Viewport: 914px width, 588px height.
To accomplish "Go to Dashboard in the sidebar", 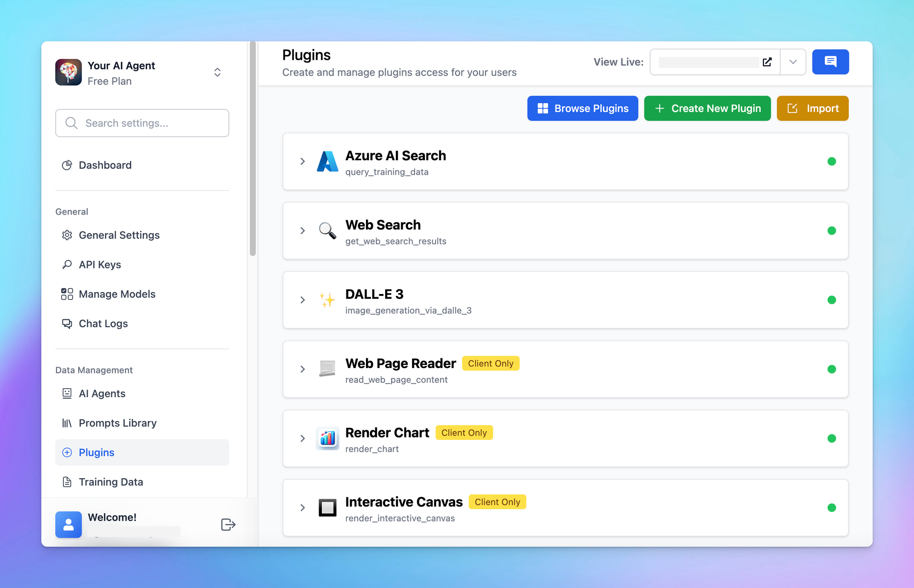I will point(142,165).
